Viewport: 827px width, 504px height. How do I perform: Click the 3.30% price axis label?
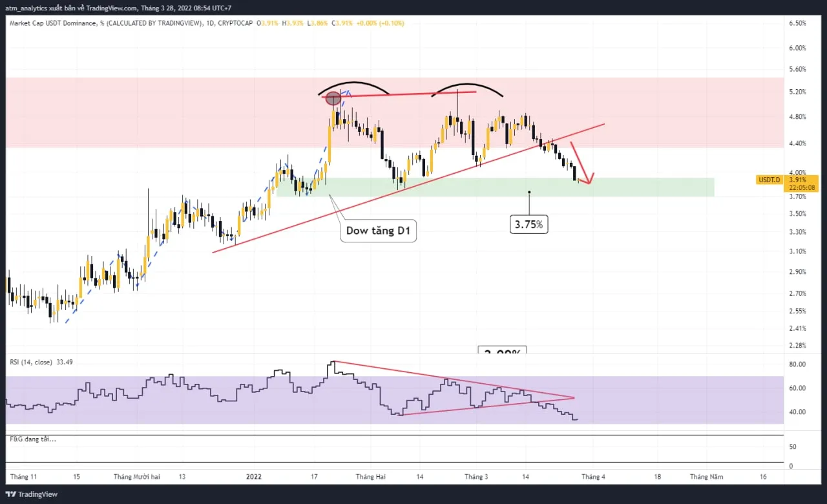[797, 232]
